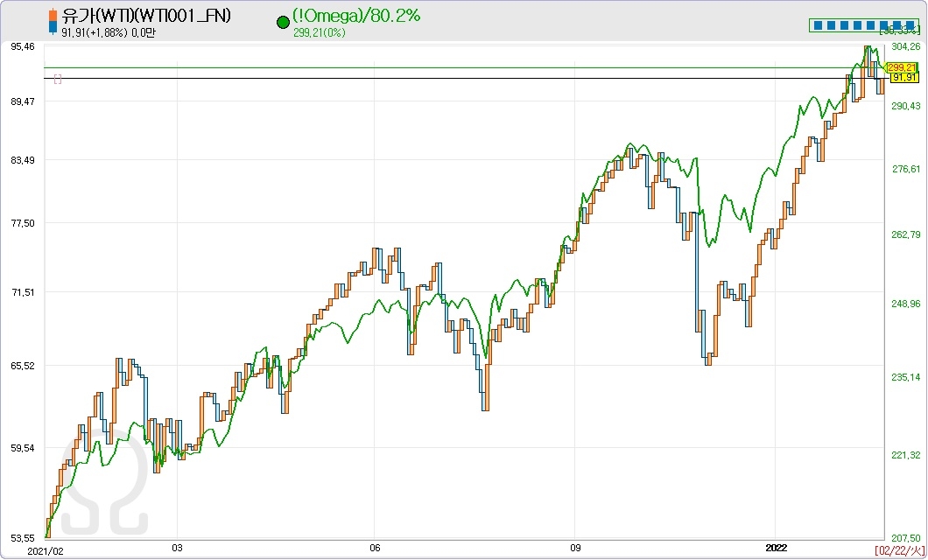Click the 95.46 top left axis value
The width and height of the screenshot is (928, 560).
23,46
